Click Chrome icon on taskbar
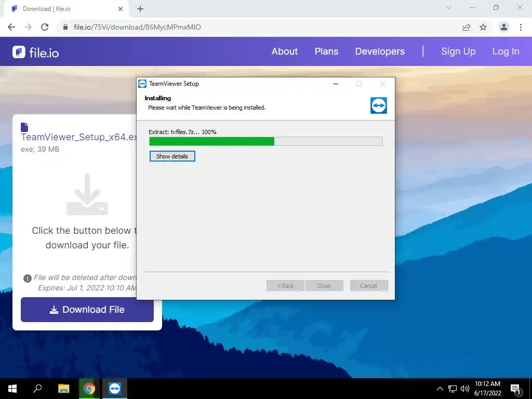Viewport: 532px width, 399px height. click(89, 389)
